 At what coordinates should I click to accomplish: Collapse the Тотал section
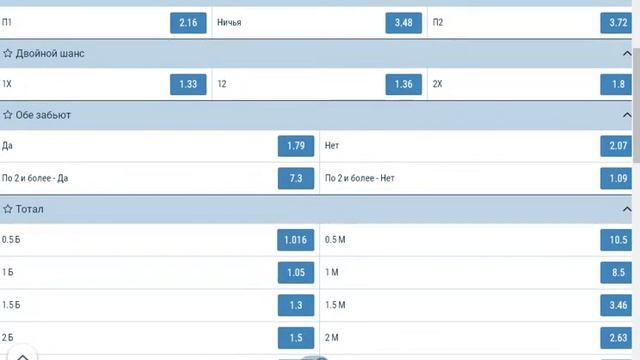point(627,209)
